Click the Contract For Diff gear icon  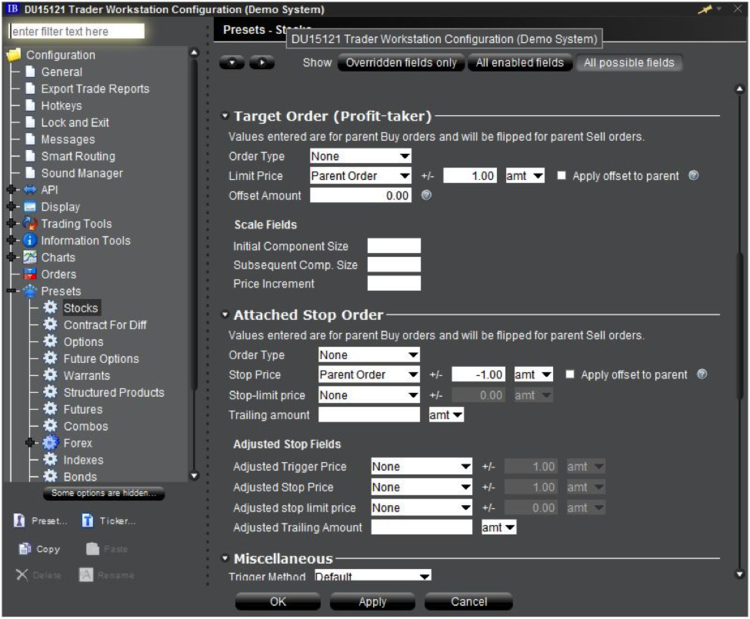tap(50, 324)
